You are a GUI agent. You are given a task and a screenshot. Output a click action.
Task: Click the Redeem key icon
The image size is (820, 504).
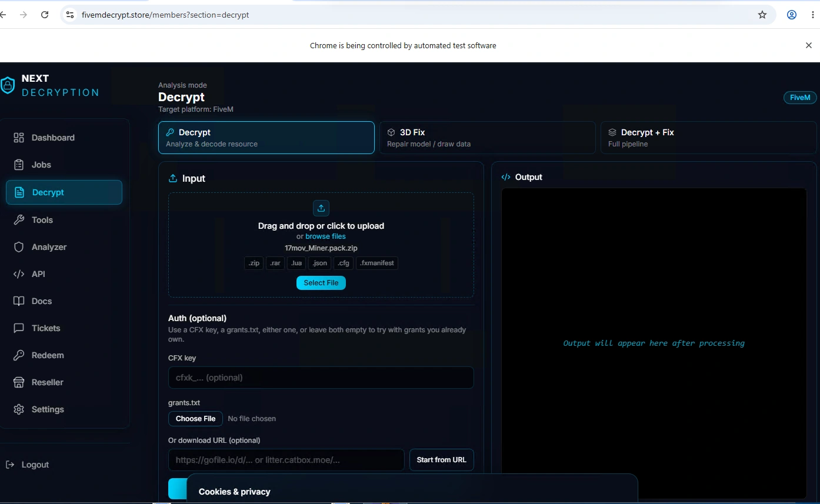[x=19, y=355]
